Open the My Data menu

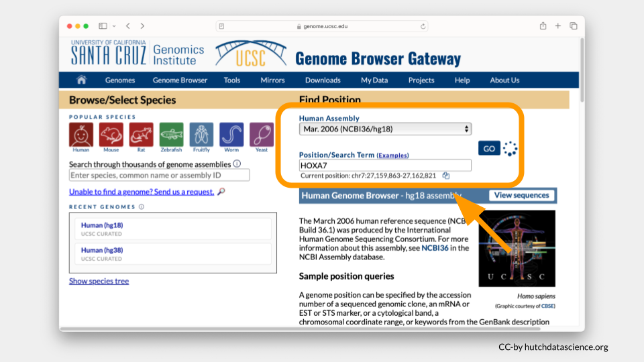pyautogui.click(x=374, y=80)
